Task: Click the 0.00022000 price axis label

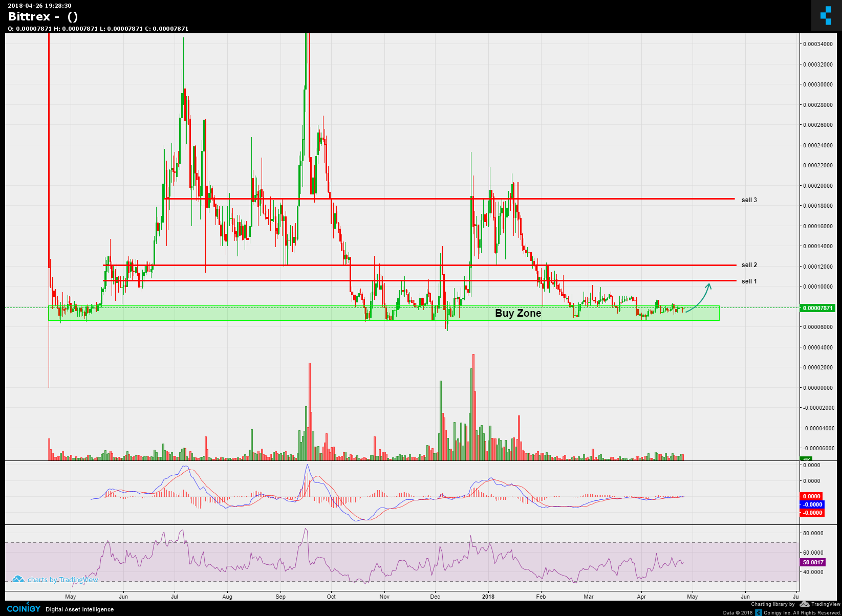Action: [x=818, y=165]
